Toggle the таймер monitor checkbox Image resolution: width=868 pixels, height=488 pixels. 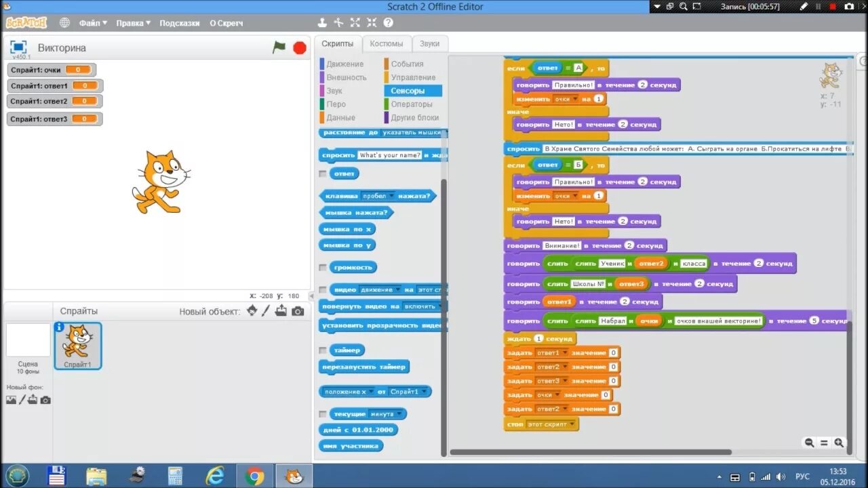pyautogui.click(x=323, y=350)
